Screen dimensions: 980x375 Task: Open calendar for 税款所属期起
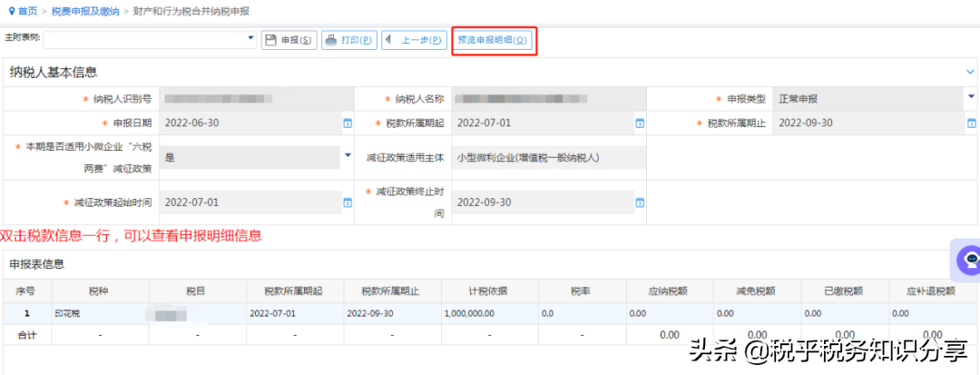coord(640,123)
